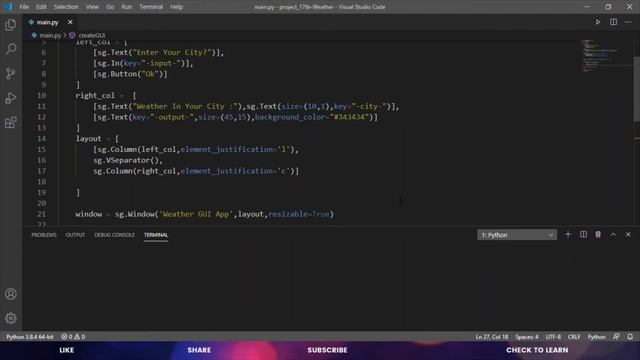Viewport: 640px width, 360px height.
Task: Click 'Weather GUI App' string on line 21
Action: [x=196, y=214]
